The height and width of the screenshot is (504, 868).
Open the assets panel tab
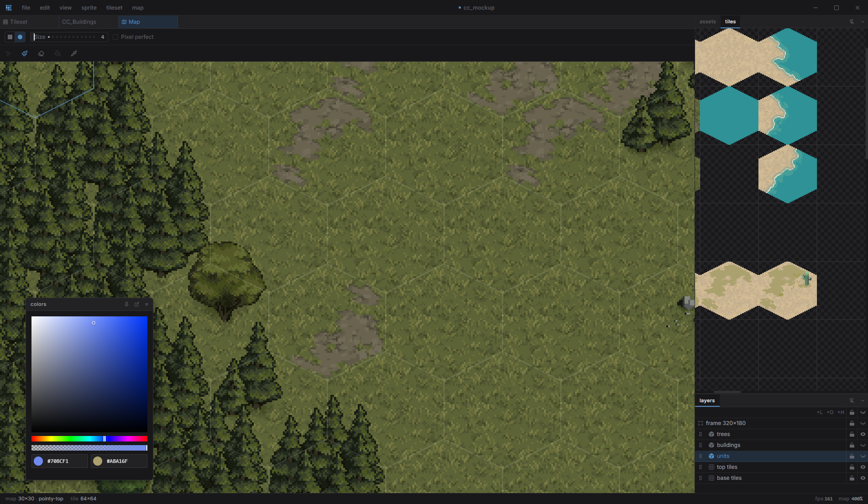tap(708, 21)
